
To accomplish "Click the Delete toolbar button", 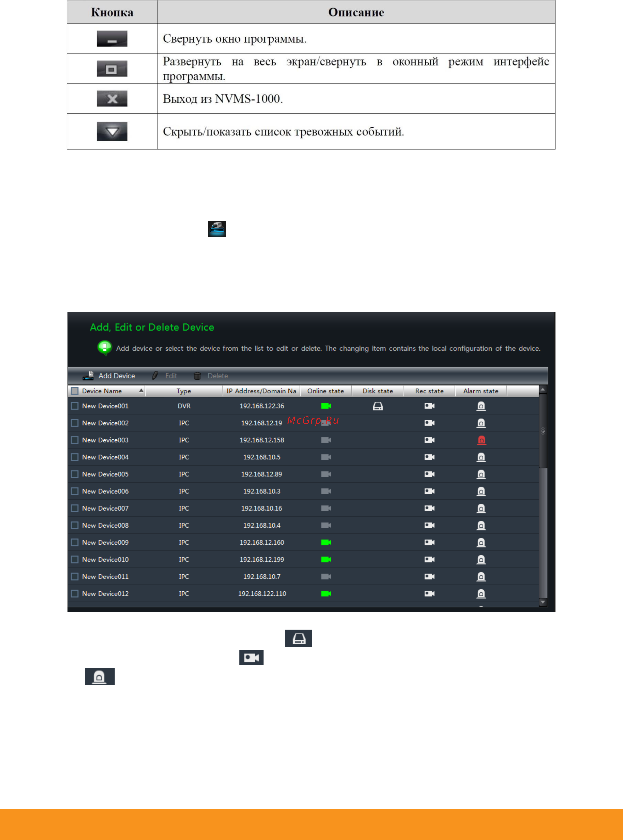I will [211, 376].
